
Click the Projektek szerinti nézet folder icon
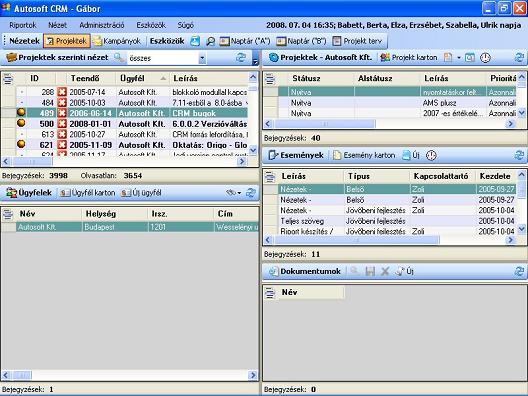point(11,57)
